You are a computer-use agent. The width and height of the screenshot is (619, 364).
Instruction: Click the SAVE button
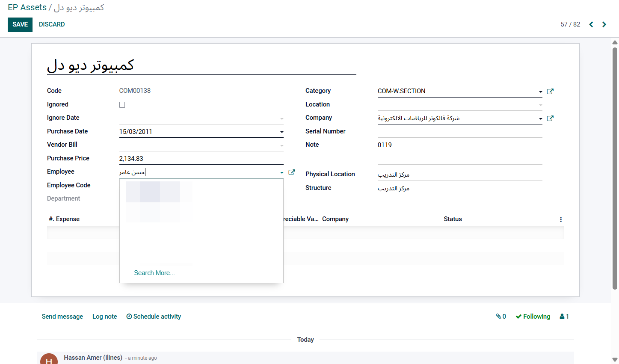(20, 24)
